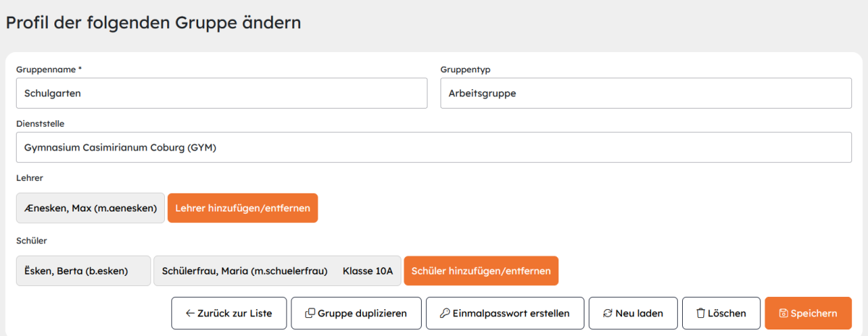Create a one-time password (Einmalpasswort erstellen)

click(505, 314)
